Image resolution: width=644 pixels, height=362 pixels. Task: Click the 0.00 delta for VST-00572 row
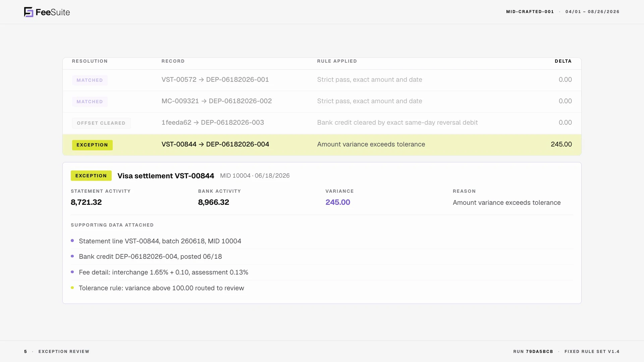[x=565, y=80]
